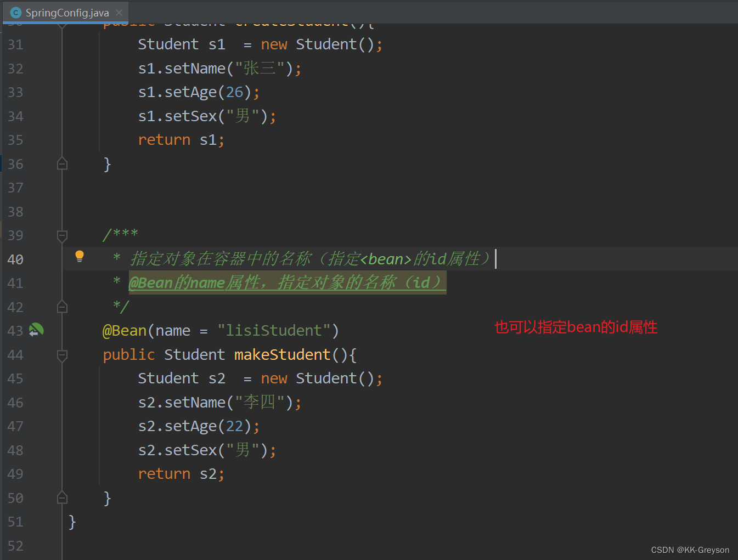The width and height of the screenshot is (738, 560).
Task: Click the return s1 statement
Action: click(x=181, y=140)
